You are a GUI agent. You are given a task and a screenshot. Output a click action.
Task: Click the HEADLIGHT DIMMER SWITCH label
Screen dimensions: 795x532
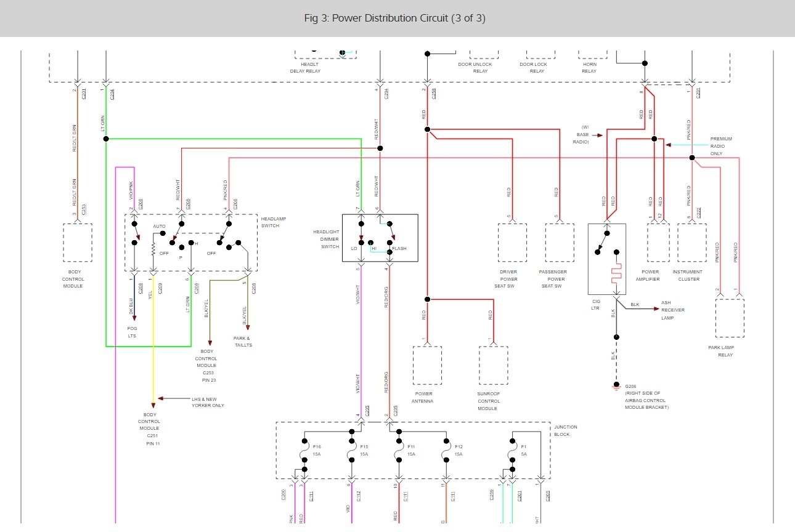click(x=326, y=240)
